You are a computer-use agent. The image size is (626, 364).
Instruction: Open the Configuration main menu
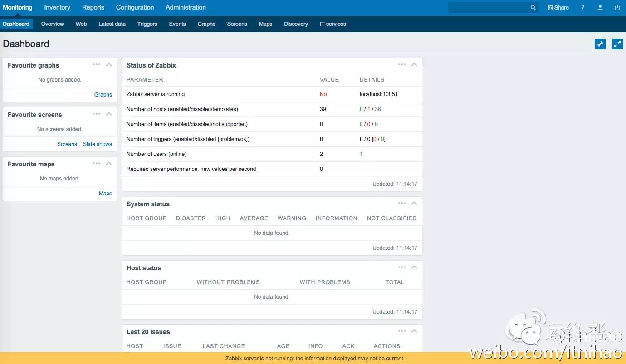[135, 7]
